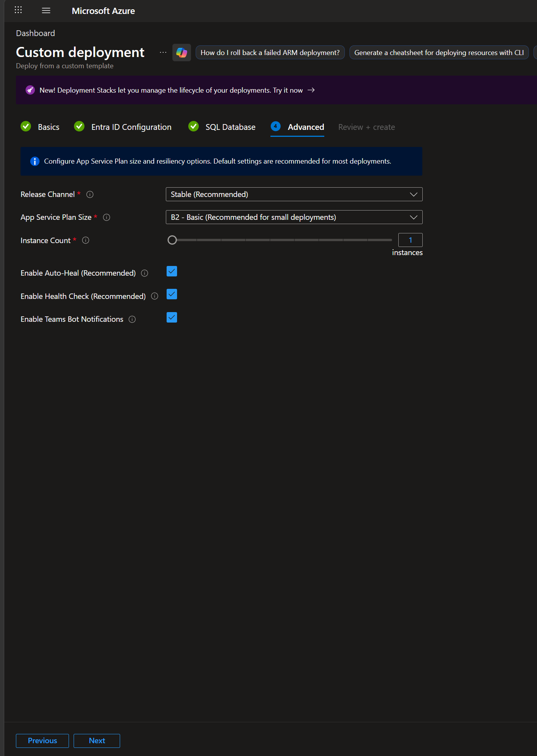Screen dimensions: 537x756
Task: Click green checkmark icon of Entra ID step
Action: [x=79, y=126]
